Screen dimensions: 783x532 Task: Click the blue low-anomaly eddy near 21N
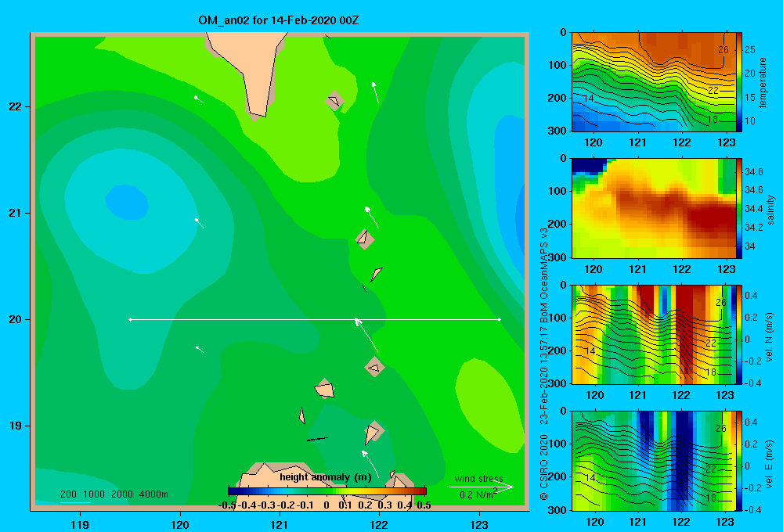click(127, 202)
